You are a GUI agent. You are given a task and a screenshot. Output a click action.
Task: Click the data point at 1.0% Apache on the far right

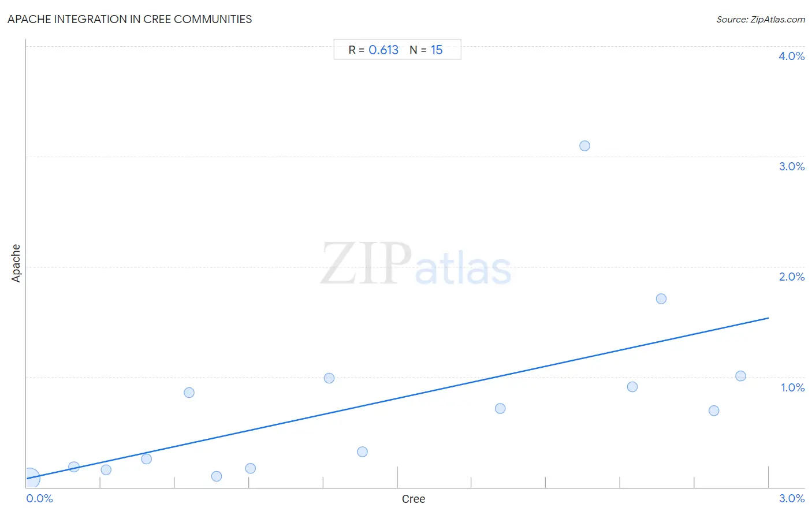tap(740, 376)
